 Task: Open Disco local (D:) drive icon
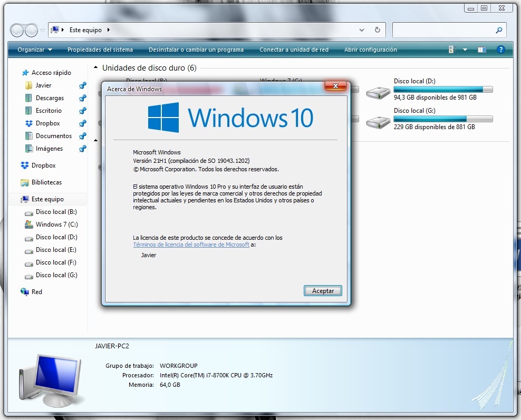(378, 92)
